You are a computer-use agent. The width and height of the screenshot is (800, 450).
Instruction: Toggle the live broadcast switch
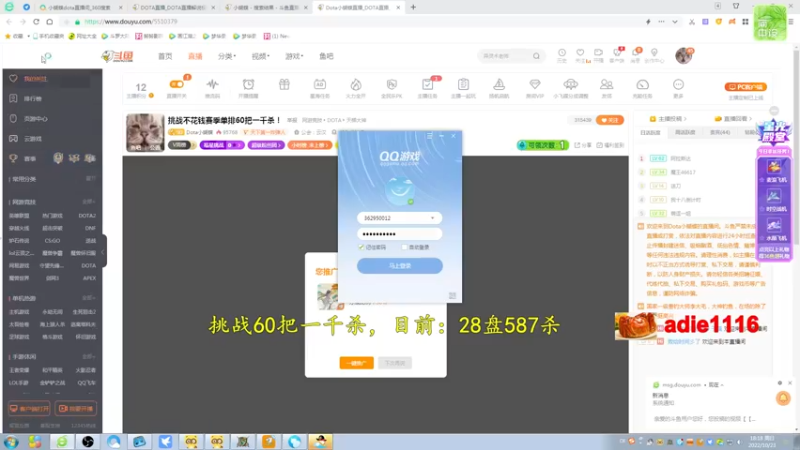click(x=177, y=84)
